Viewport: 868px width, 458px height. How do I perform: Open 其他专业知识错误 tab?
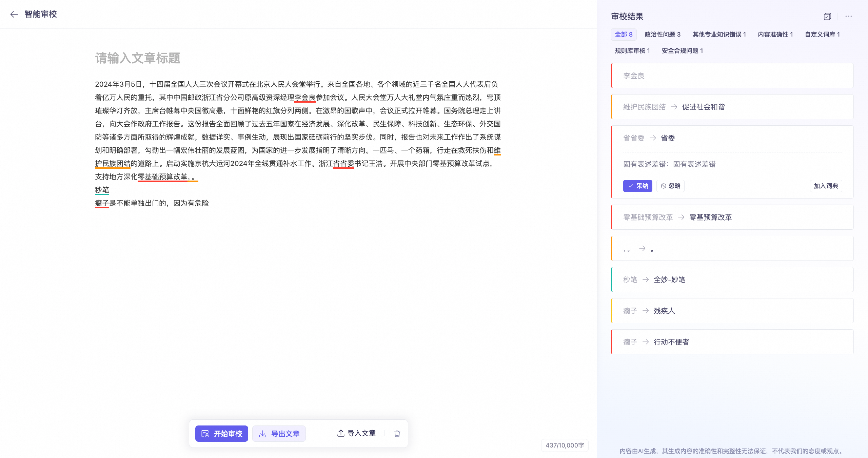tap(719, 35)
